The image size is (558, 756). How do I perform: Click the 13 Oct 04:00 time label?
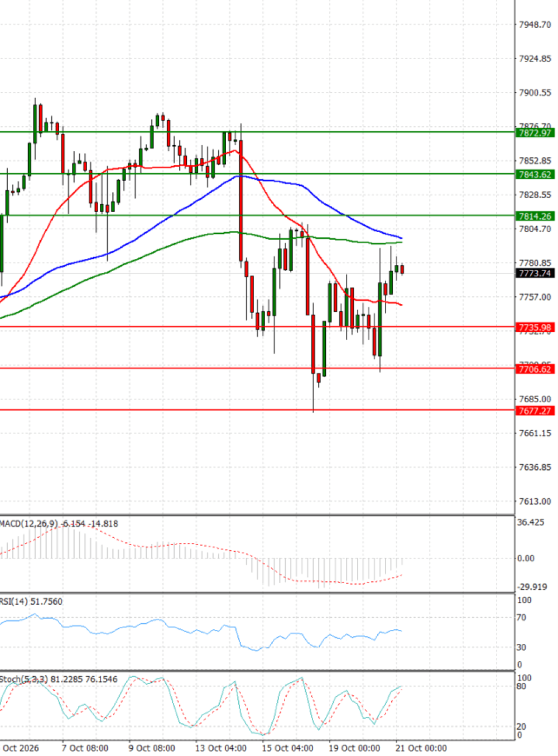pos(221,748)
